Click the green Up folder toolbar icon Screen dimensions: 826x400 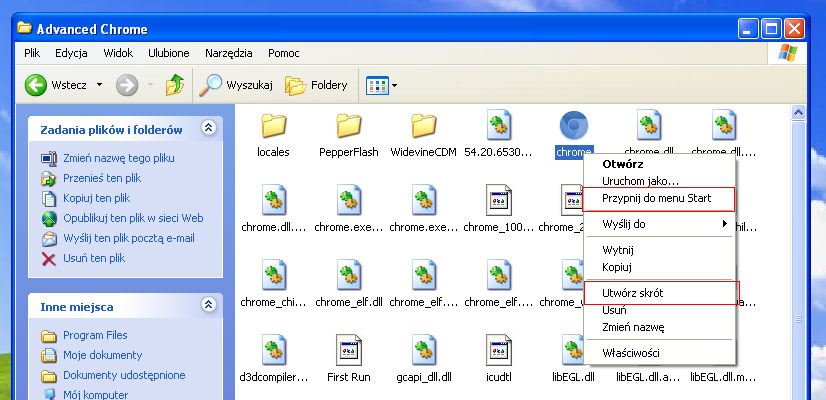175,85
